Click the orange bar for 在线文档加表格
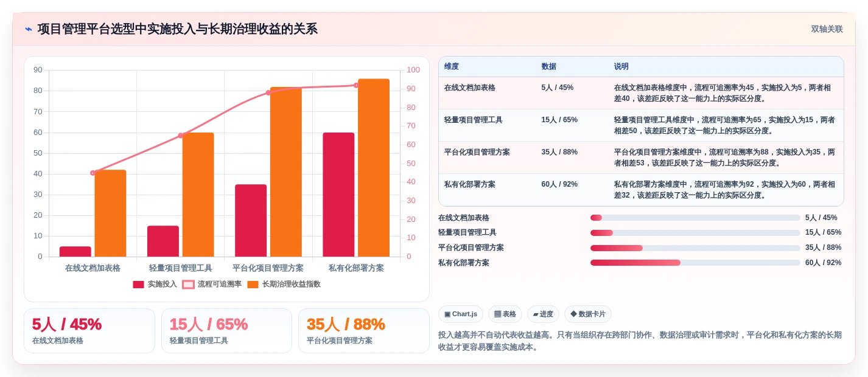 click(x=110, y=213)
